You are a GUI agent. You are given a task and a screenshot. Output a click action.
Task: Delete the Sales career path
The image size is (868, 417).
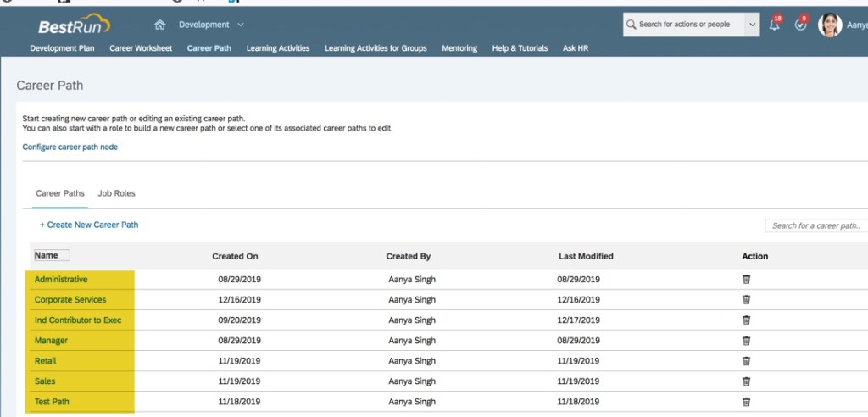[746, 381]
